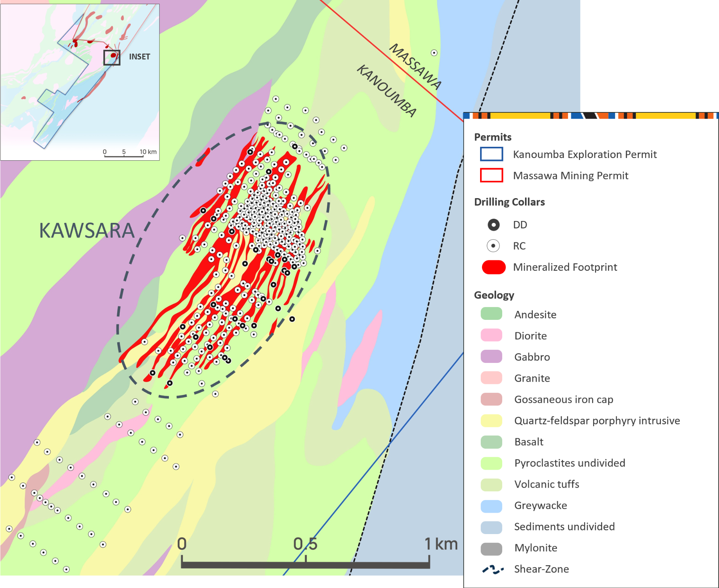The height and width of the screenshot is (588, 719).
Task: Click the MASSAWA map label
Action: pos(415,67)
